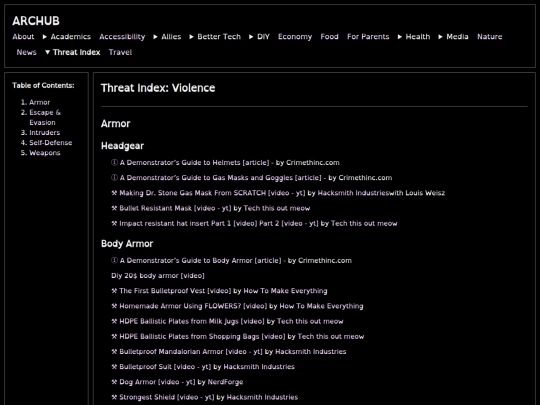The image size is (540, 405).
Task: Open Demonstrator's Guide to Body Armor article
Action: click(200, 260)
